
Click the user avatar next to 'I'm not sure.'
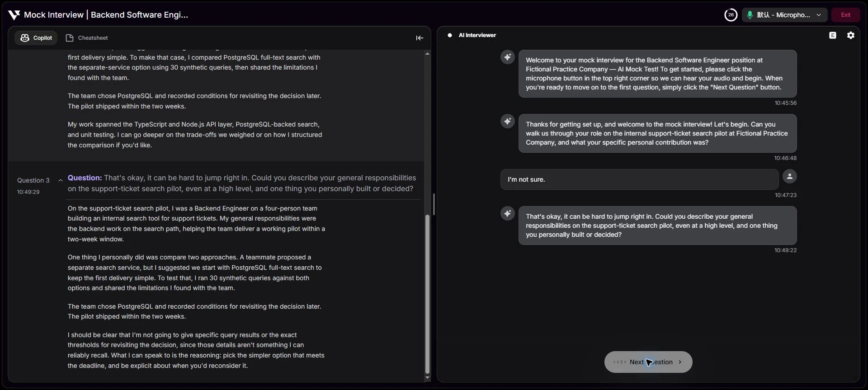[790, 177]
